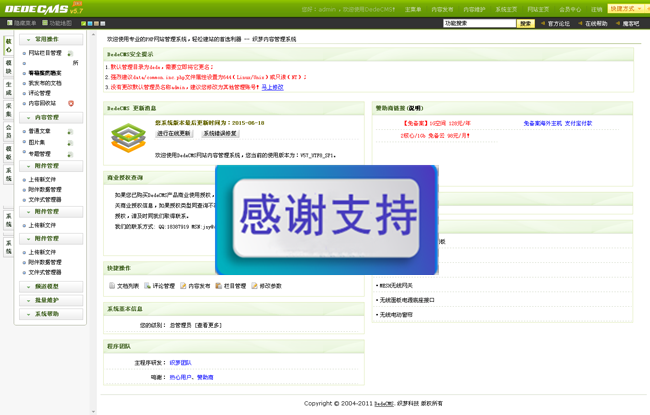Viewport: 650px width, 415px height.
Task: Click the add icon beside 图片集
Action: [x=70, y=143]
